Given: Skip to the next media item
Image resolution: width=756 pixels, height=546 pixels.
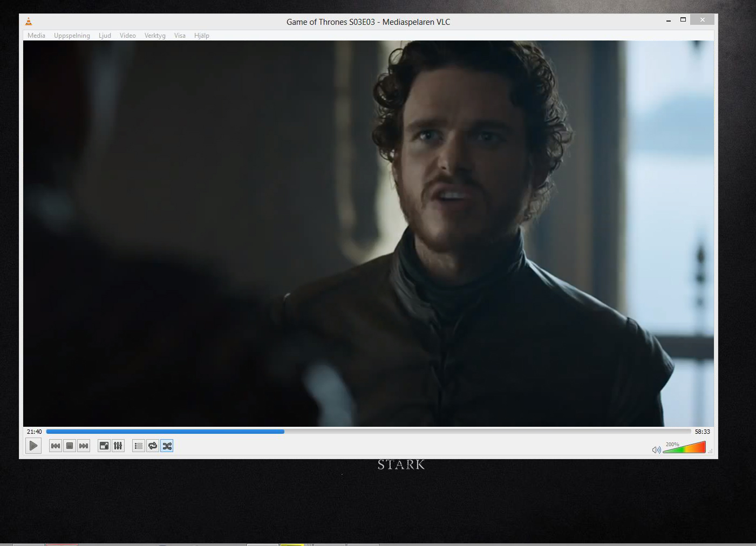Looking at the screenshot, I should (84, 446).
